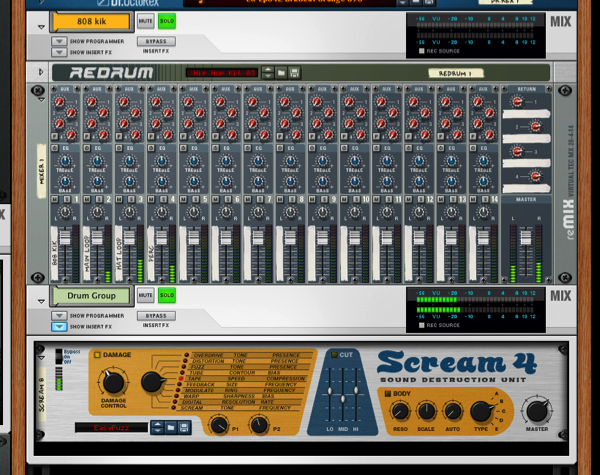Toggle the BODY section on Scream 4

387,393
